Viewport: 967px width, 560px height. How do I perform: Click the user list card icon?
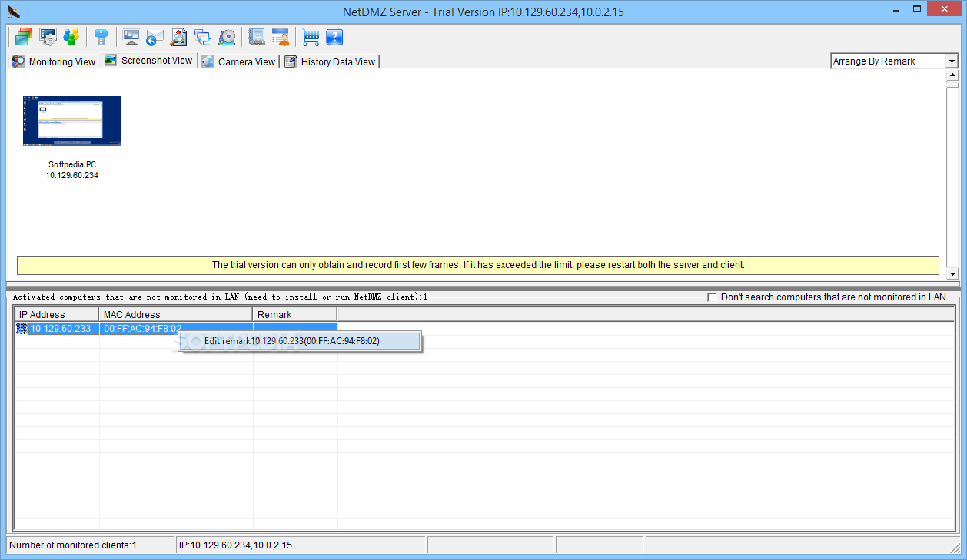281,37
